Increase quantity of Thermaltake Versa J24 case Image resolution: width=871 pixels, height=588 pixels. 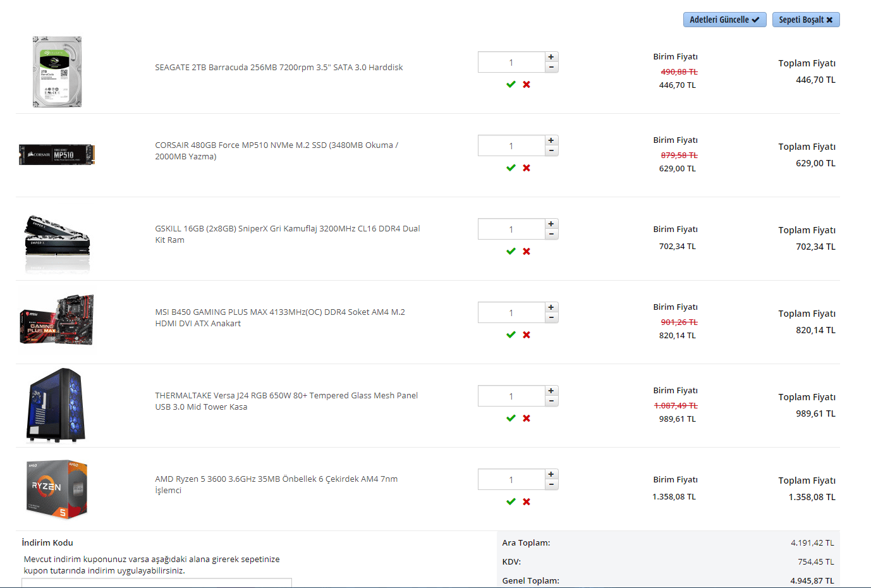click(551, 391)
